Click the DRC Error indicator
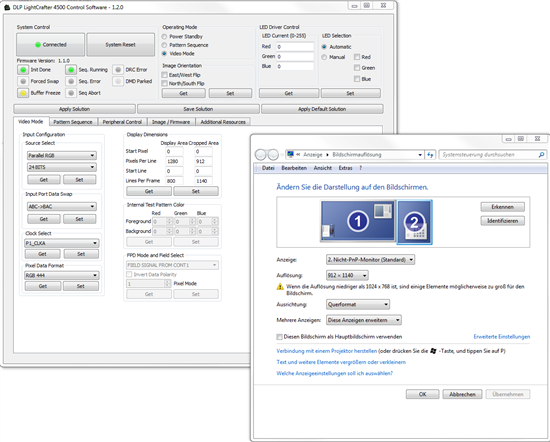Viewport: 550px width, 442px height. click(118, 70)
